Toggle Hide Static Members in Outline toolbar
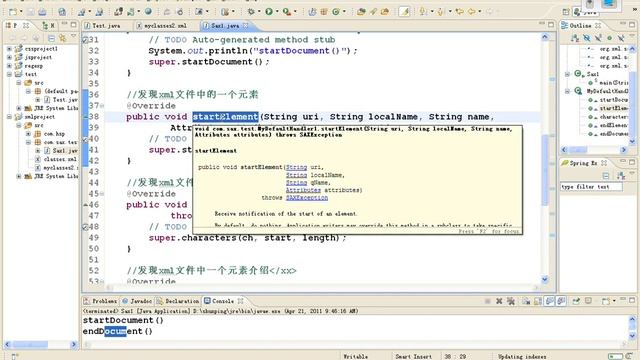 (598, 38)
